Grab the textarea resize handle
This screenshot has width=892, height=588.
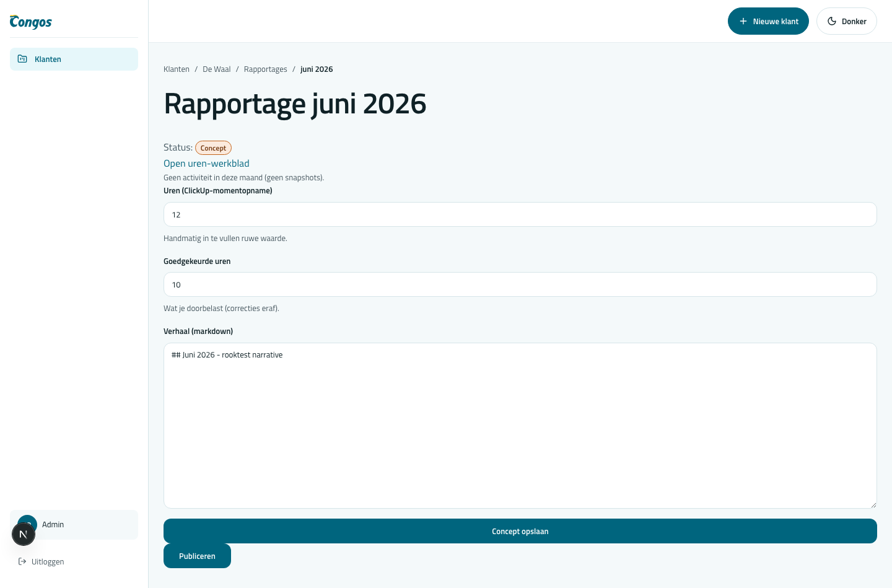pyautogui.click(x=873, y=504)
